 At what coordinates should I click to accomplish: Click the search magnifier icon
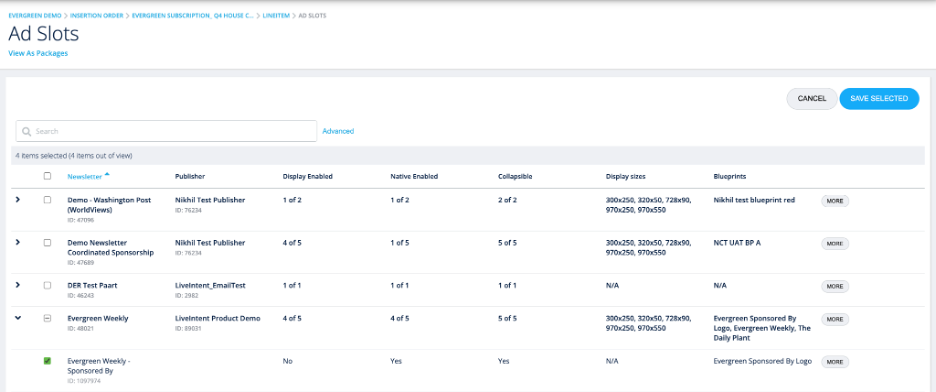[26, 131]
